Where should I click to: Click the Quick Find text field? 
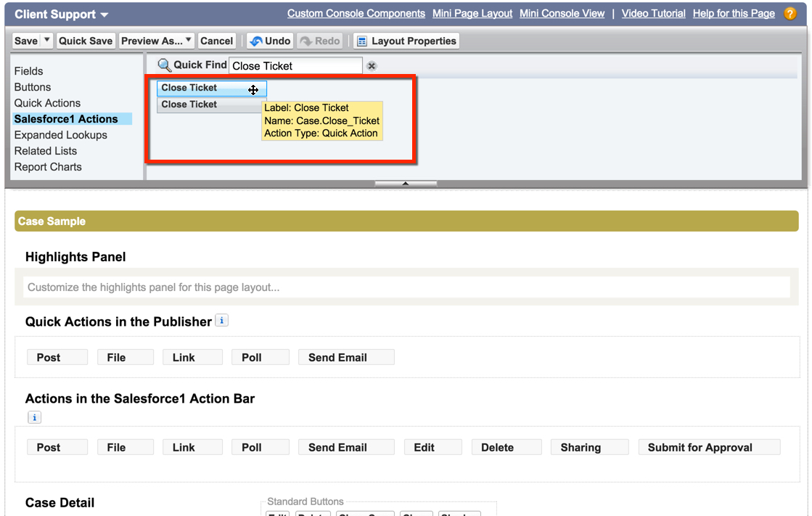pos(295,66)
